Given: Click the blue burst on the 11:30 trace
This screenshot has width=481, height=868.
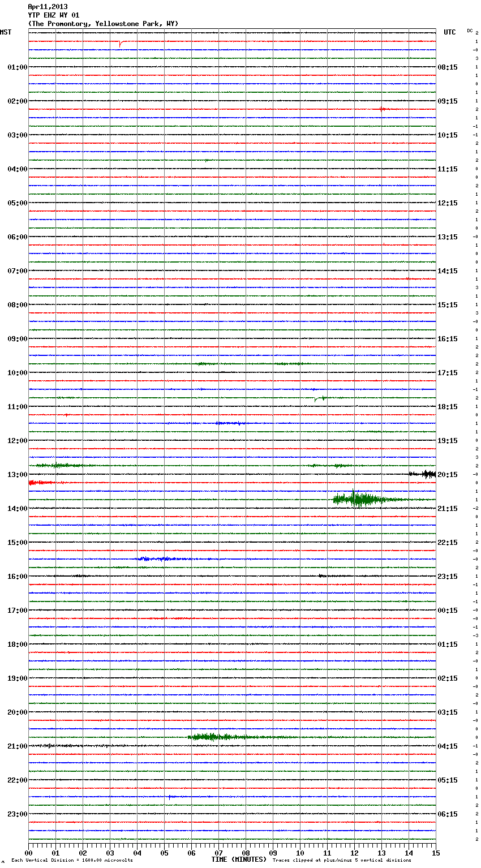Looking at the screenshot, I should [x=230, y=423].
